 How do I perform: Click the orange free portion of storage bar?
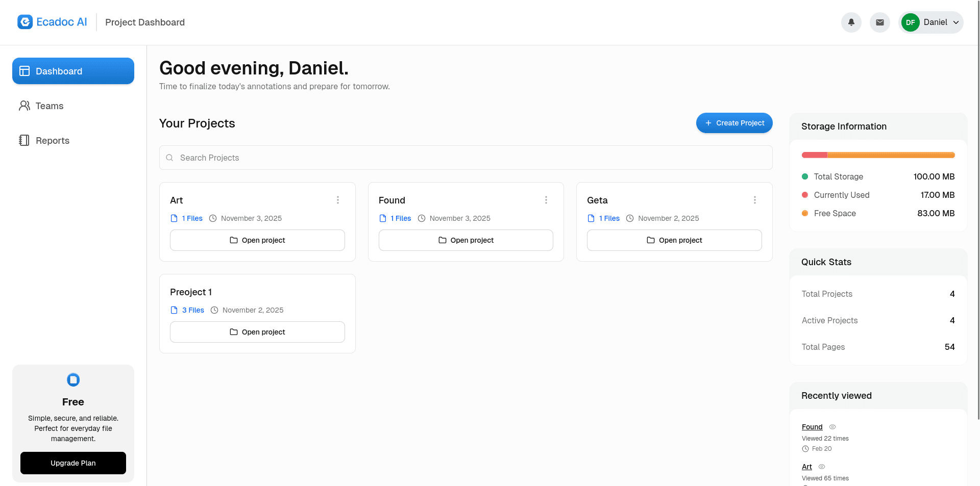coord(891,155)
